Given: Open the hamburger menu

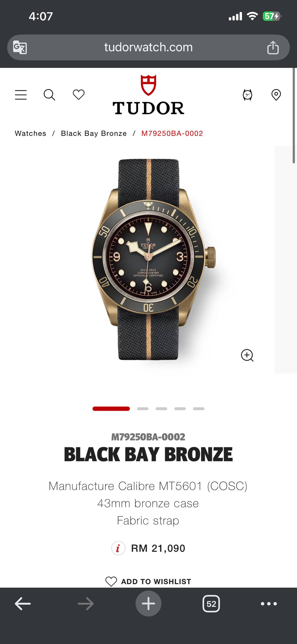Looking at the screenshot, I should (21, 95).
